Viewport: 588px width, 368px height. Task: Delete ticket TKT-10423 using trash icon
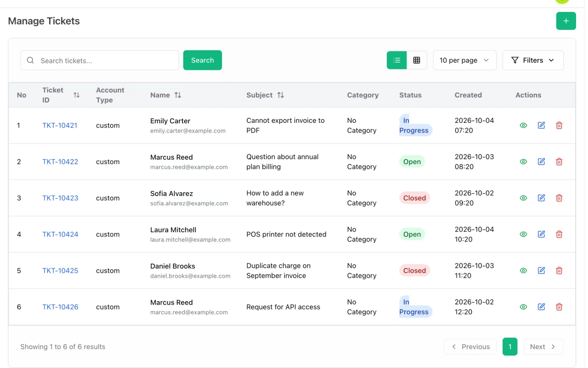559,198
